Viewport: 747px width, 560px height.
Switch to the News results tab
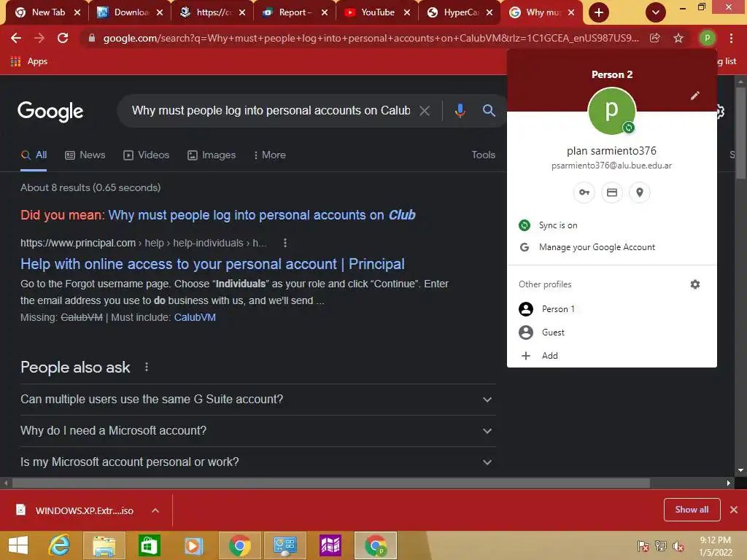click(x=85, y=155)
